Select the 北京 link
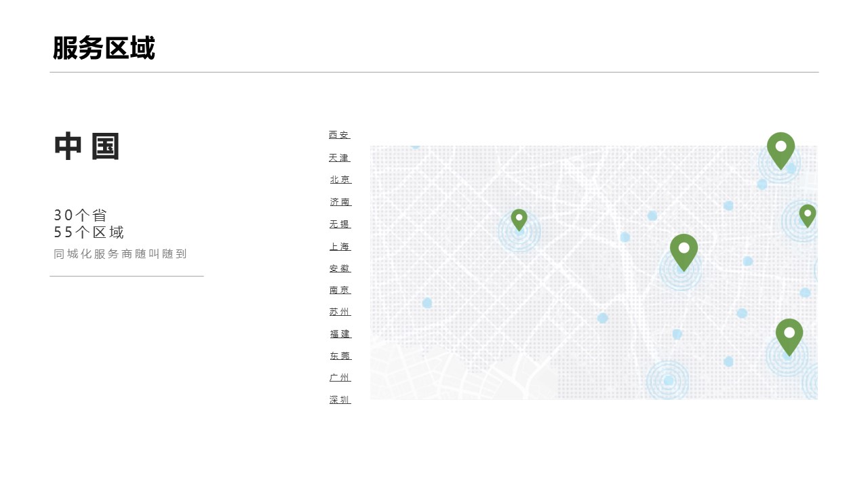The image size is (868, 488). [340, 180]
